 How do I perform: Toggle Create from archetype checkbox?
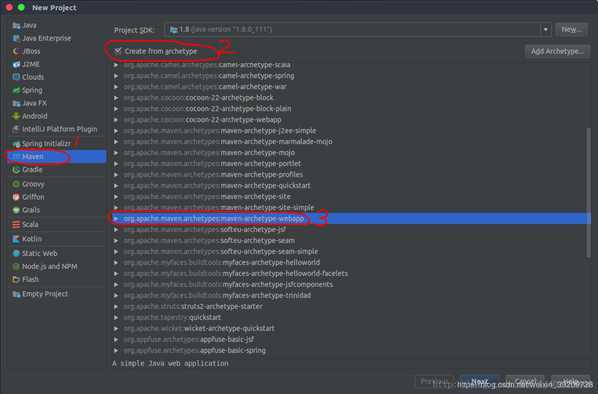tap(118, 51)
